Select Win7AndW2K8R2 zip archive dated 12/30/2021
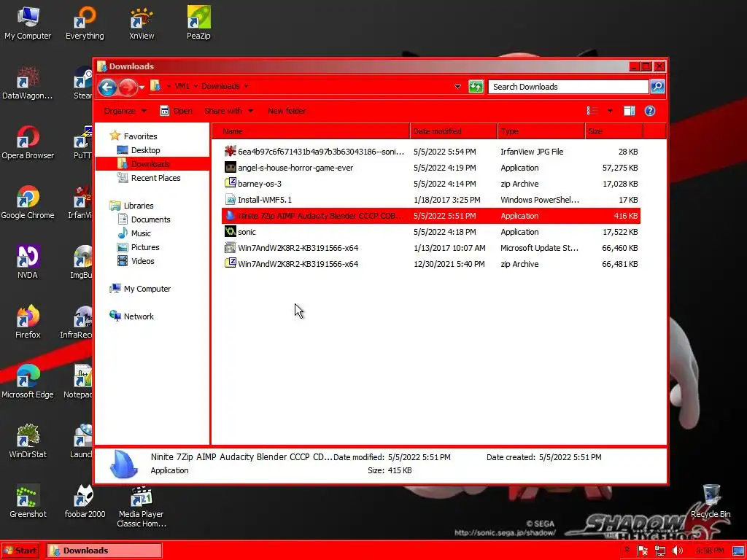 pyautogui.click(x=431, y=264)
